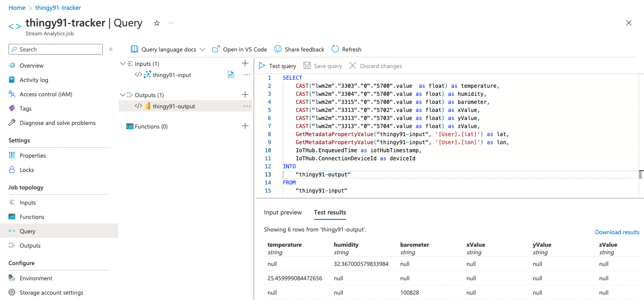
Task: Click the document icon next to thingy91-input
Action: coord(231,74)
